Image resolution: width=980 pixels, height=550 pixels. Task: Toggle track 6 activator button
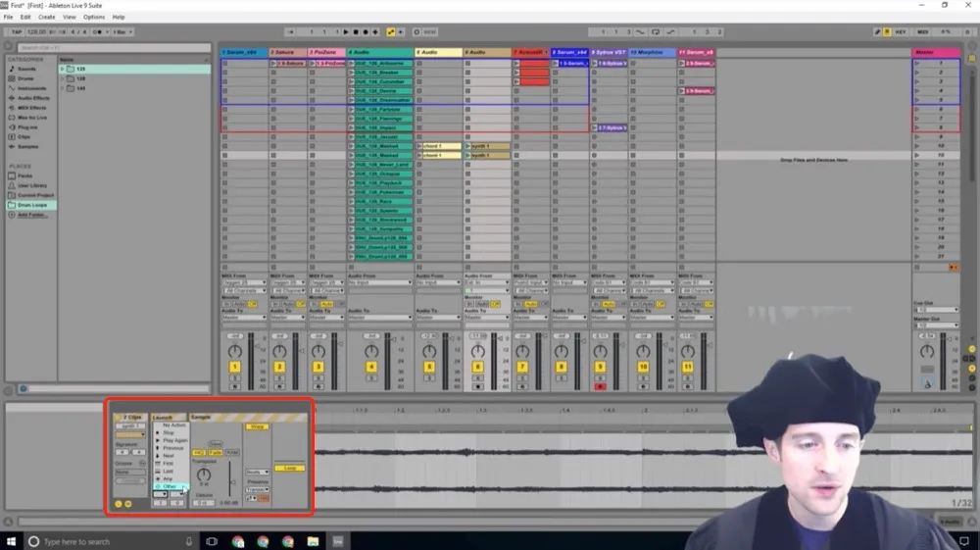[x=478, y=367]
